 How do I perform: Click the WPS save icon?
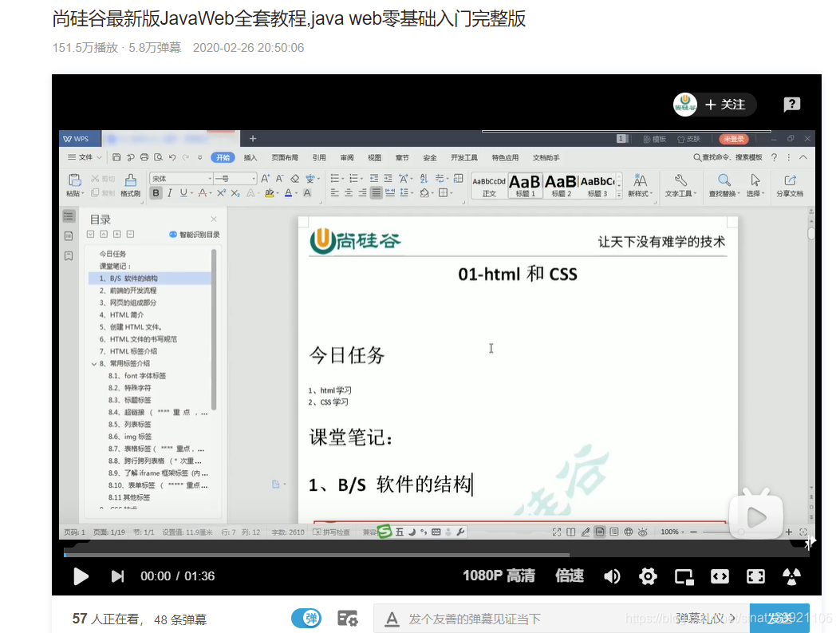[116, 157]
